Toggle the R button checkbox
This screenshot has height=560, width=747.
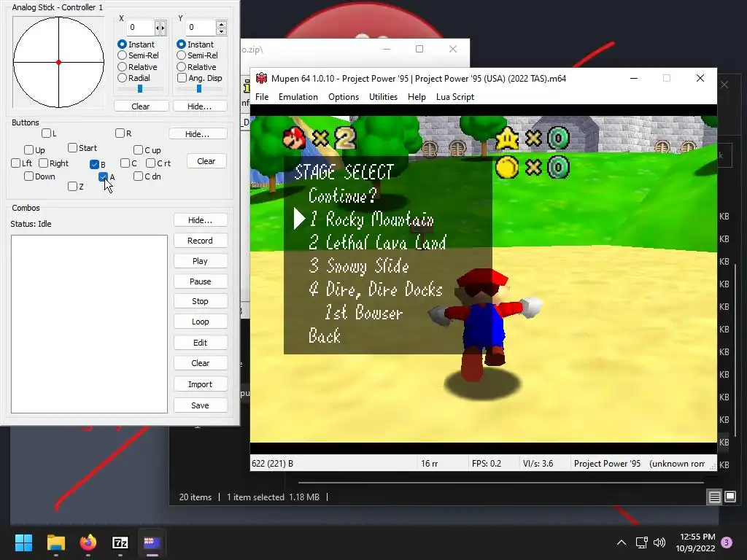click(120, 133)
